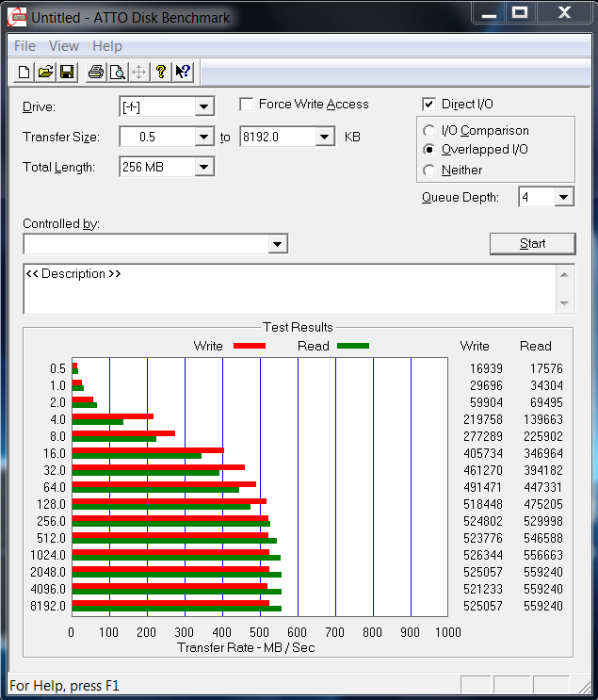Viewport: 598px width, 700px height.
Task: Open the Drive dropdown list
Action: 204,107
